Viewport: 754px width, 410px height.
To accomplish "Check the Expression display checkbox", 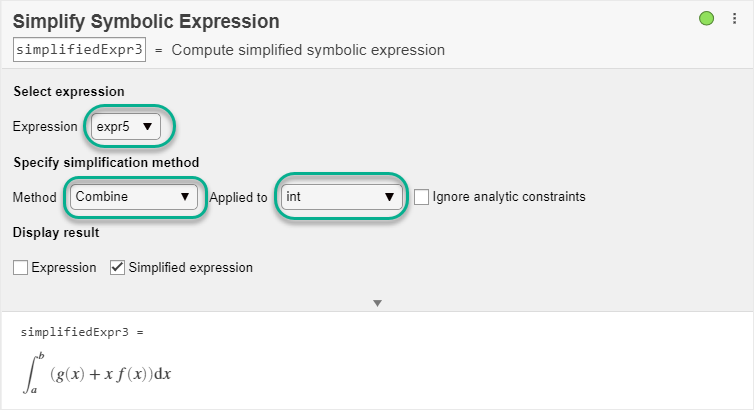I will coord(21,268).
